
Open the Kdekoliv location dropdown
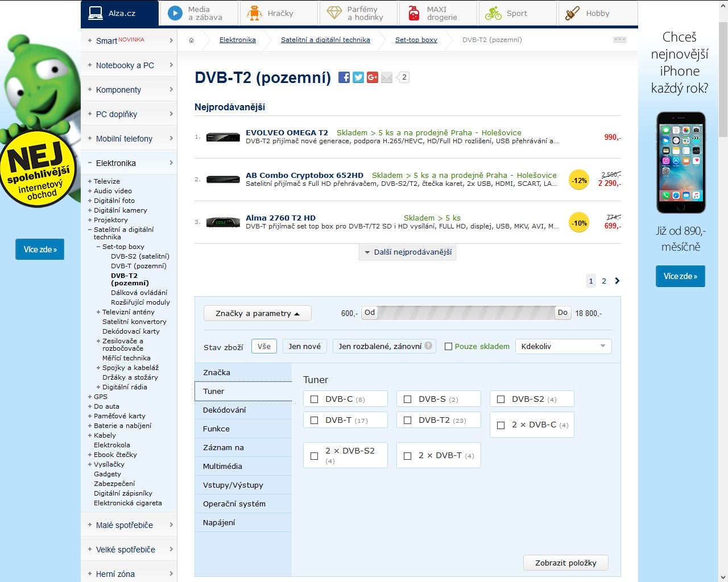point(563,346)
